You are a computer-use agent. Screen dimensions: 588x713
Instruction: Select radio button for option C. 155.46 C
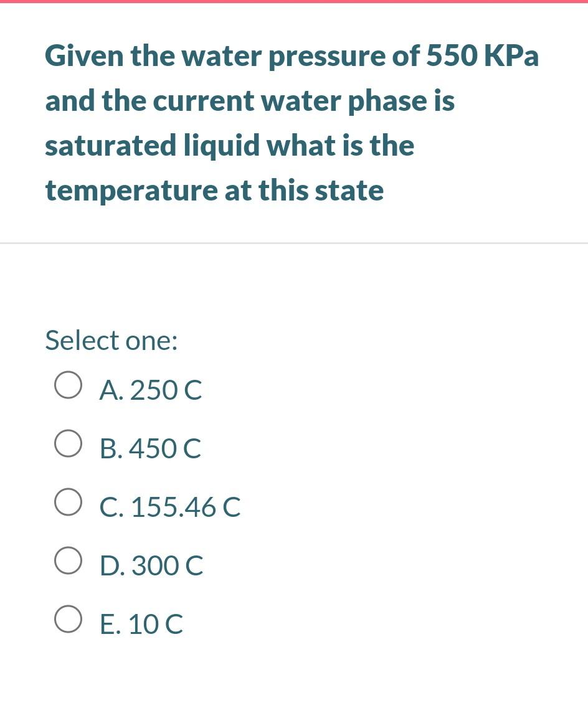68,500
